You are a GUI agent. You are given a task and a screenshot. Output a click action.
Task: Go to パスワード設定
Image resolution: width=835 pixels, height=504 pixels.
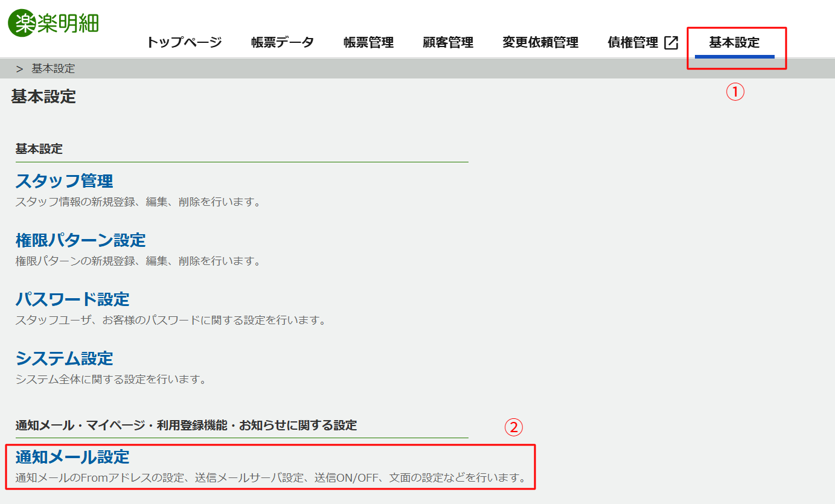pyautogui.click(x=72, y=299)
